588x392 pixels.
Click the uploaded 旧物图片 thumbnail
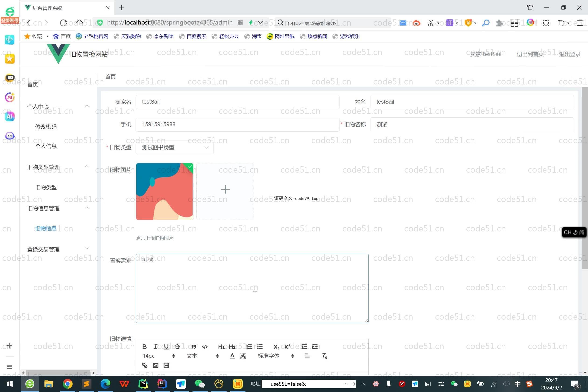(165, 192)
